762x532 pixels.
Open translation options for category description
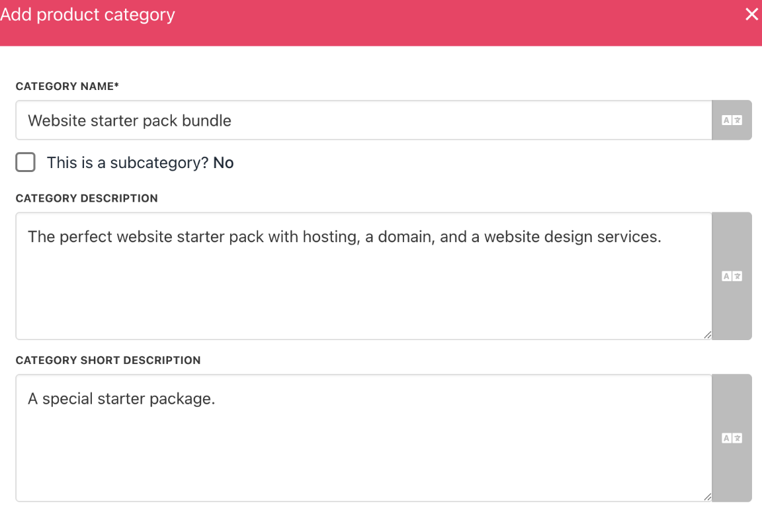point(732,276)
